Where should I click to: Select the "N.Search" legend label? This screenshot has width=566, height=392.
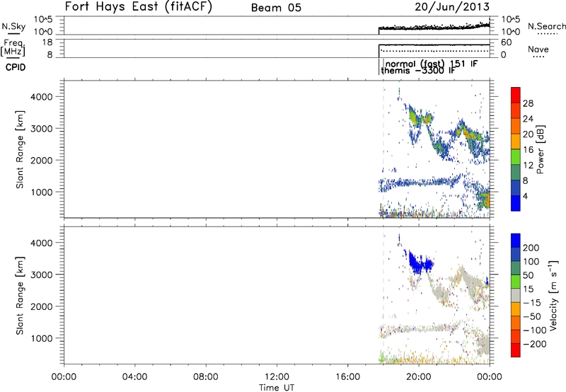[547, 26]
